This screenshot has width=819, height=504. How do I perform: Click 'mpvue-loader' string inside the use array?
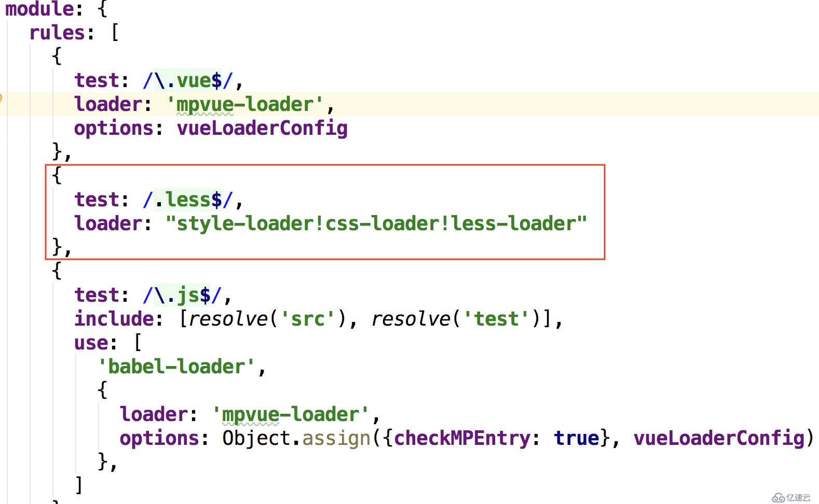[x=290, y=414]
